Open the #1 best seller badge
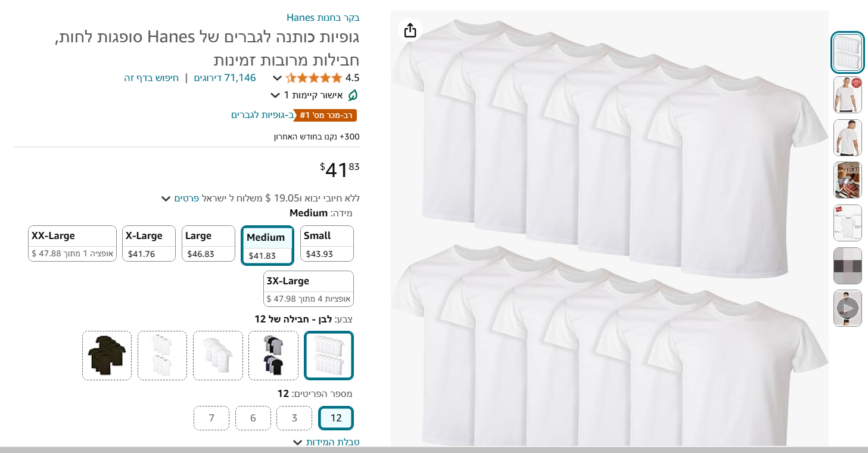This screenshot has height=453, width=868. (x=325, y=115)
